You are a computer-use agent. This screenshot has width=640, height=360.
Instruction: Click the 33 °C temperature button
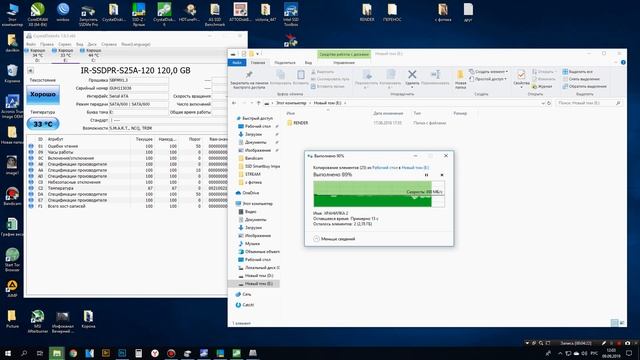[43, 124]
